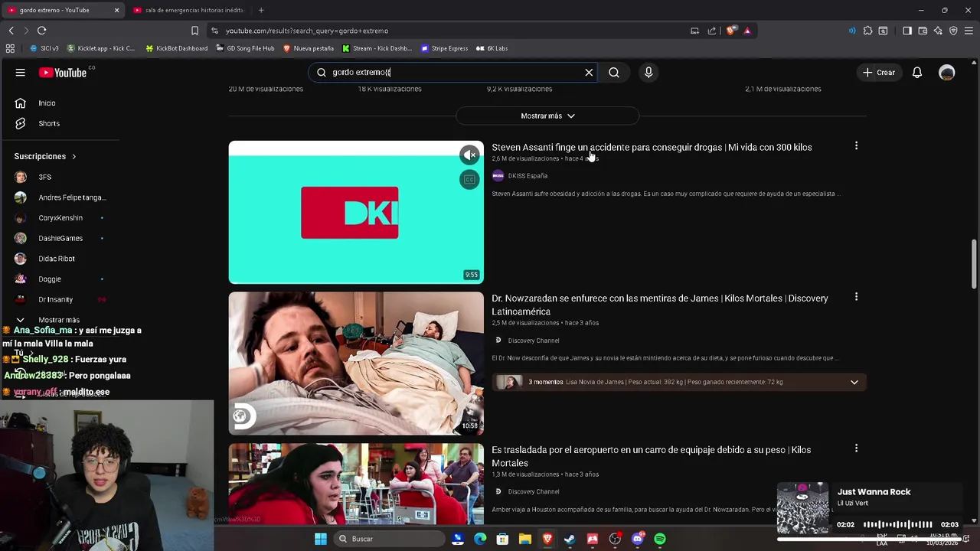Viewport: 980px width, 551px height.
Task: Open Microsoft Edge from taskbar
Action: pos(480,539)
